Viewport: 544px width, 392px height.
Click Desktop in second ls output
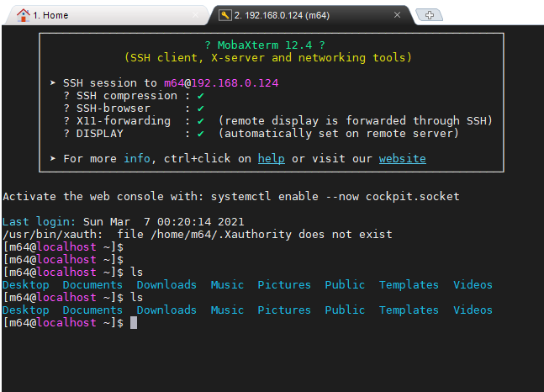[26, 310]
